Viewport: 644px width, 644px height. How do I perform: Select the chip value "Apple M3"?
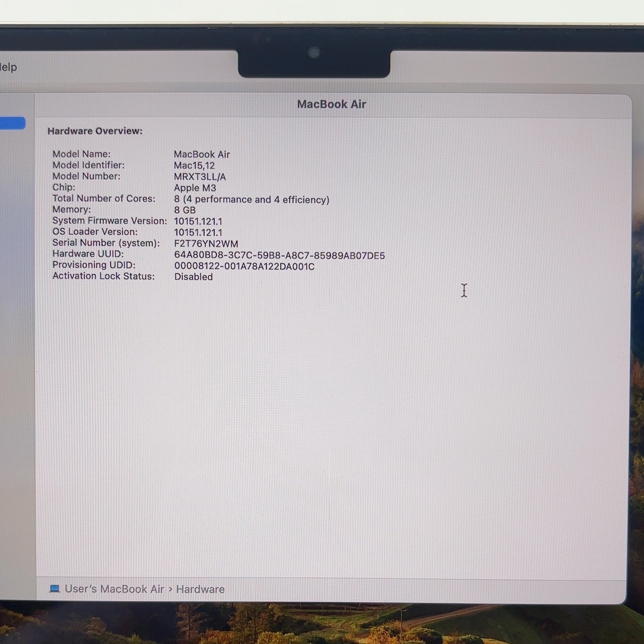point(195,188)
